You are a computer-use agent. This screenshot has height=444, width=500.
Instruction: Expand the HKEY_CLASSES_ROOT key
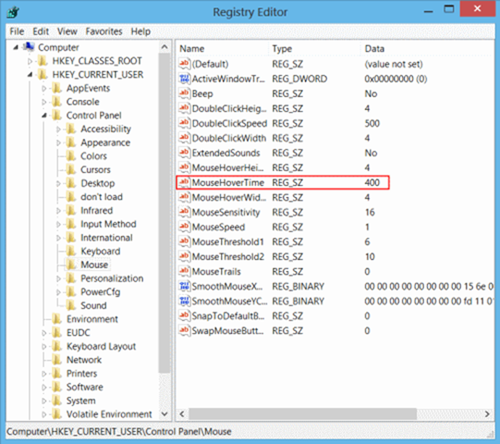[x=30, y=61]
